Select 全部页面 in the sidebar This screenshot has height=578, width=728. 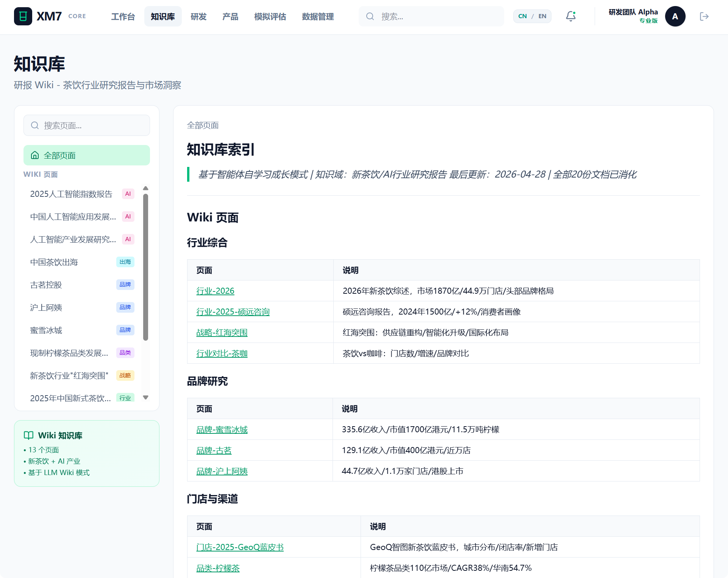click(87, 155)
